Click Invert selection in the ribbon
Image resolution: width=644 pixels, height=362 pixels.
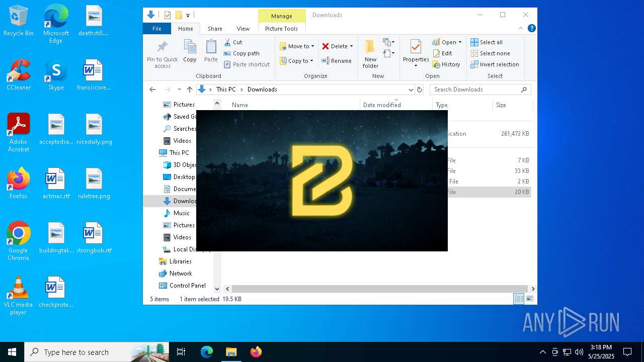pos(495,64)
